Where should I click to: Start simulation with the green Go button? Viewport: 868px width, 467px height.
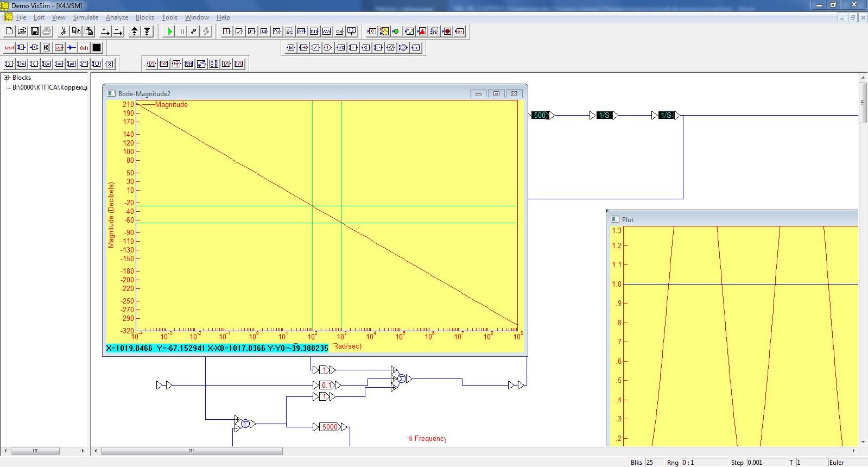pos(169,31)
